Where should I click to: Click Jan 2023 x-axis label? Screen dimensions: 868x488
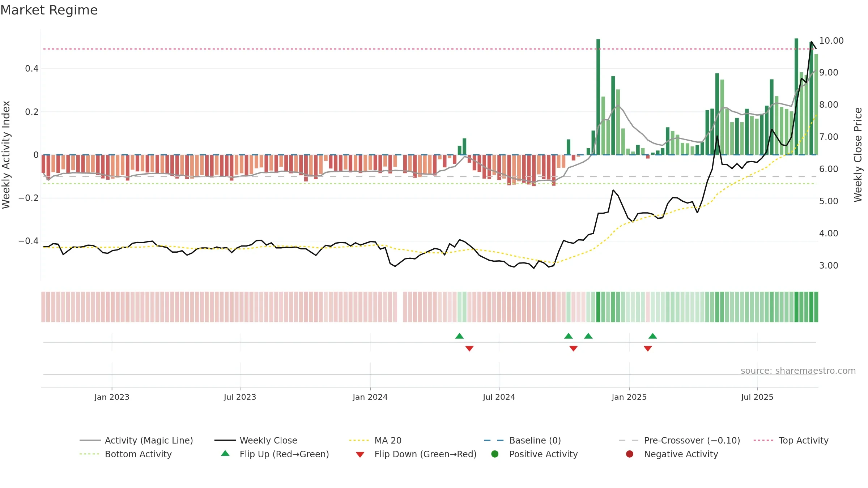click(112, 397)
